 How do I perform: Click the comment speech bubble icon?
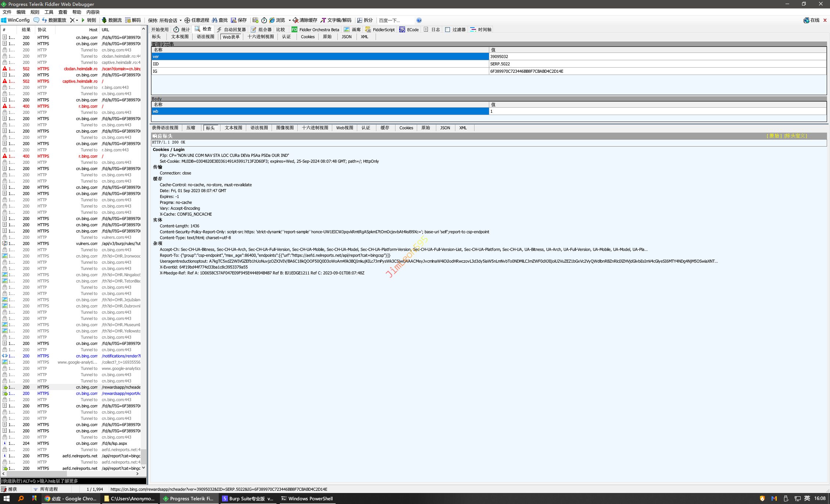click(x=36, y=20)
